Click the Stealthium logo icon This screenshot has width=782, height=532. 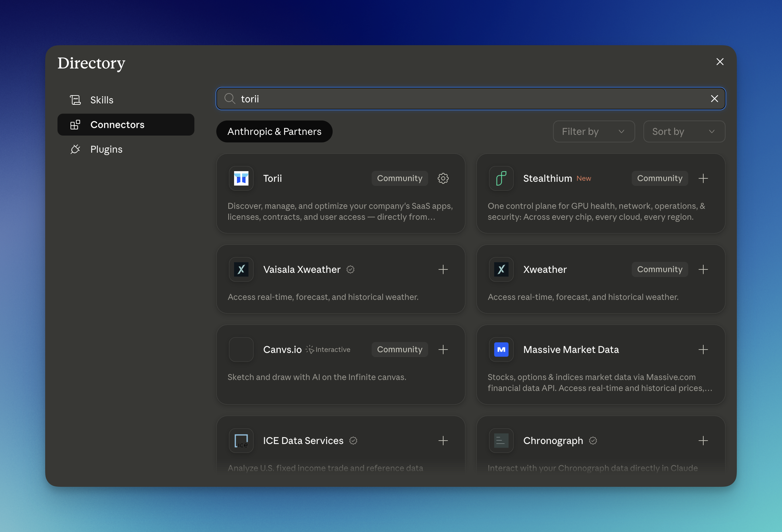501,178
